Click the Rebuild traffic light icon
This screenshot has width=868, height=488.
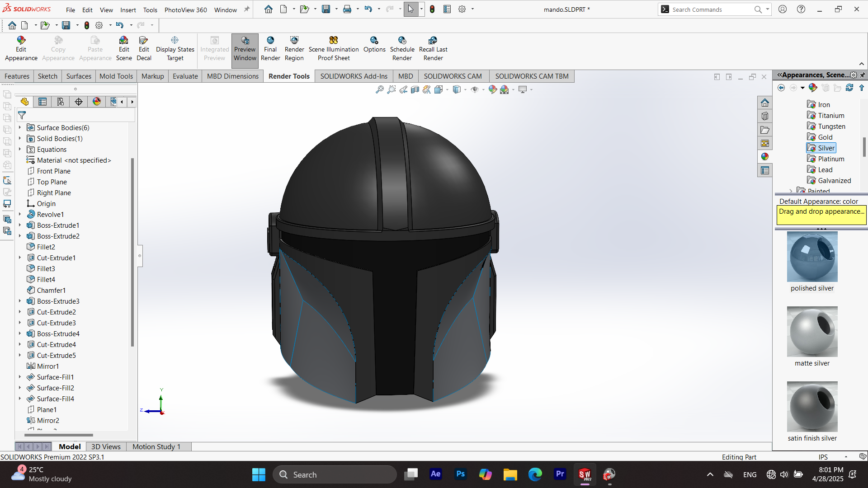pos(432,9)
